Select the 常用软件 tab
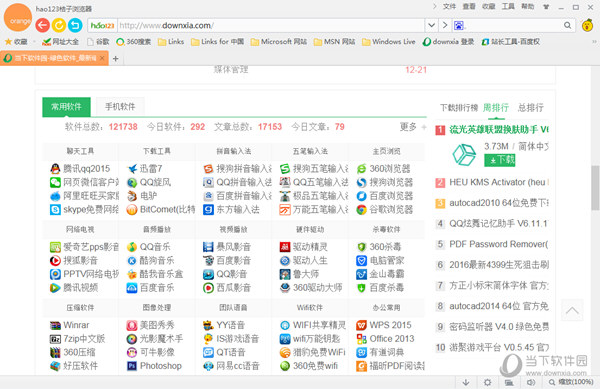Viewport: 600px width, 389px height. (66, 107)
